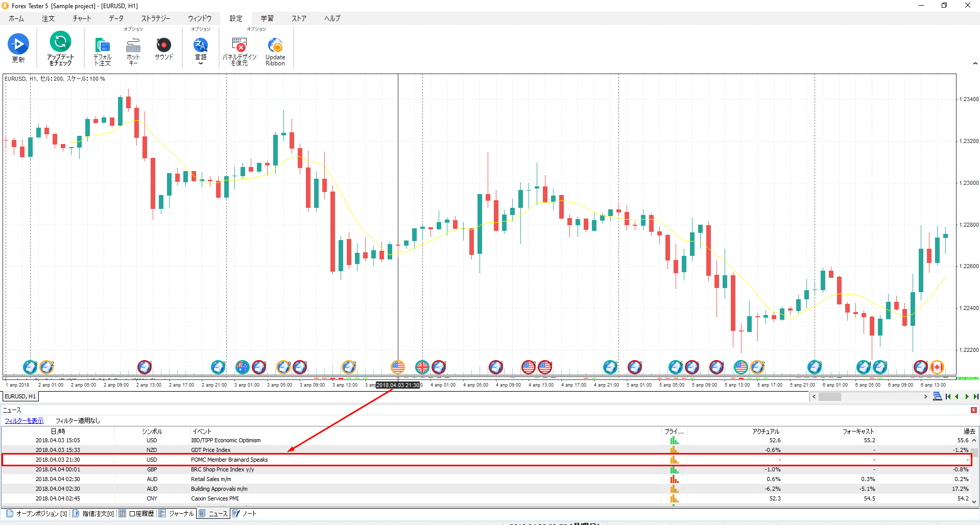Screen dimensions: 980x525
Task: Open the チャート menu tab
Action: 82,18
